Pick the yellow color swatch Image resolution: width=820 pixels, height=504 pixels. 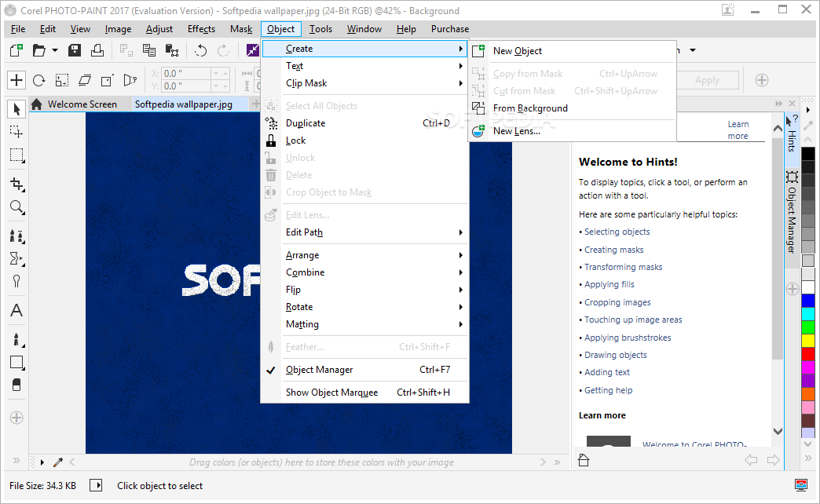tap(808, 341)
